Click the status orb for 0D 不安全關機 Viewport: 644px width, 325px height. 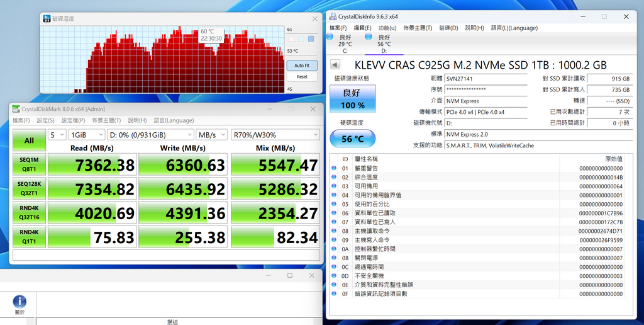pos(334,276)
